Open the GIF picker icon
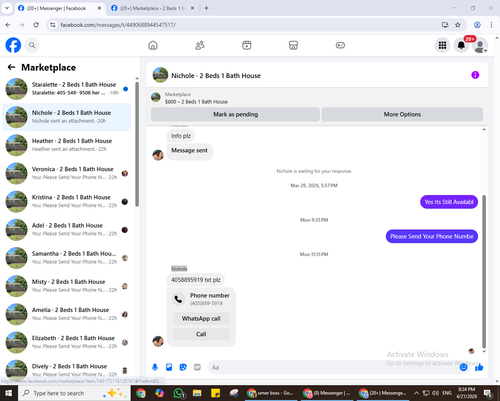This screenshot has width=500, height=401. 197,367
